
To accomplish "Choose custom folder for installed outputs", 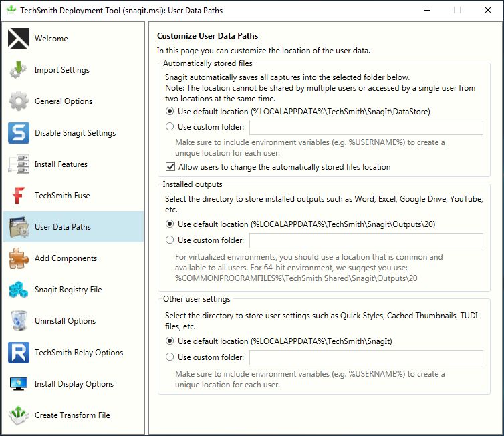I will tap(170, 240).
